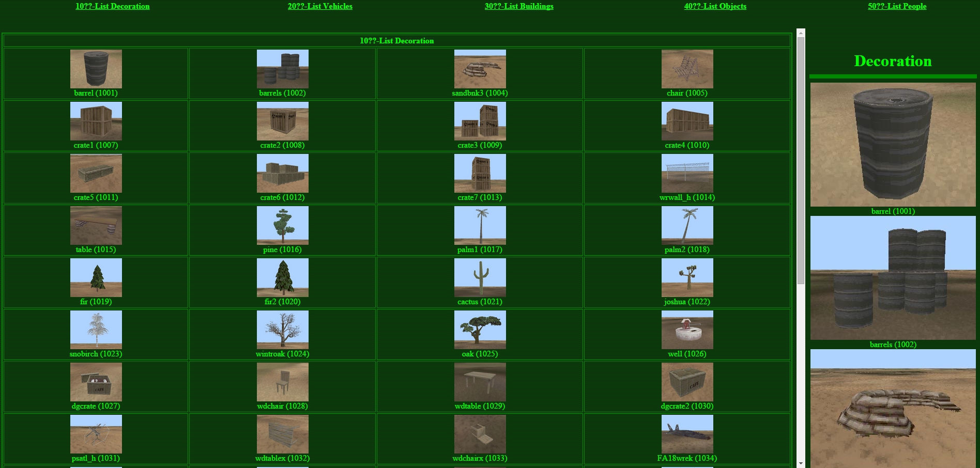Click the vertical scrollbar thumb of the list
Image resolution: width=980 pixels, height=468 pixels.
(801, 160)
